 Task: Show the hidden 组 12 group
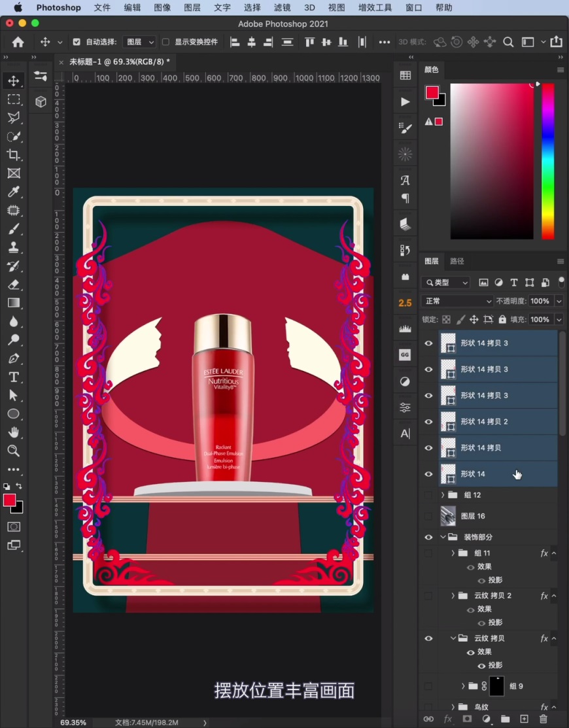pos(428,495)
